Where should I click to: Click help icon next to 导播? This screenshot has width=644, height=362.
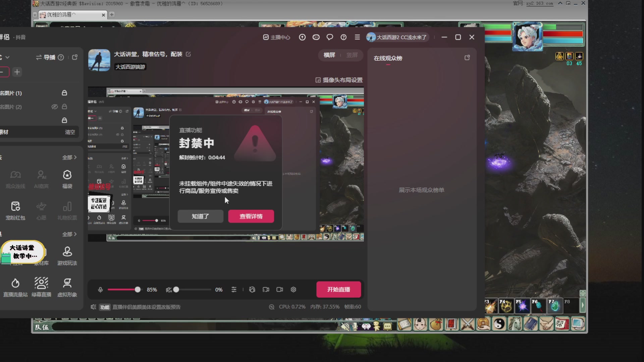pos(61,57)
